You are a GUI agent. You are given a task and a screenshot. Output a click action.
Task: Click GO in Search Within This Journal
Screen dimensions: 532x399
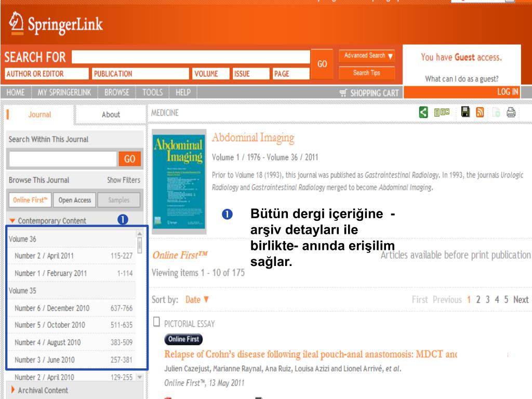coord(129,159)
